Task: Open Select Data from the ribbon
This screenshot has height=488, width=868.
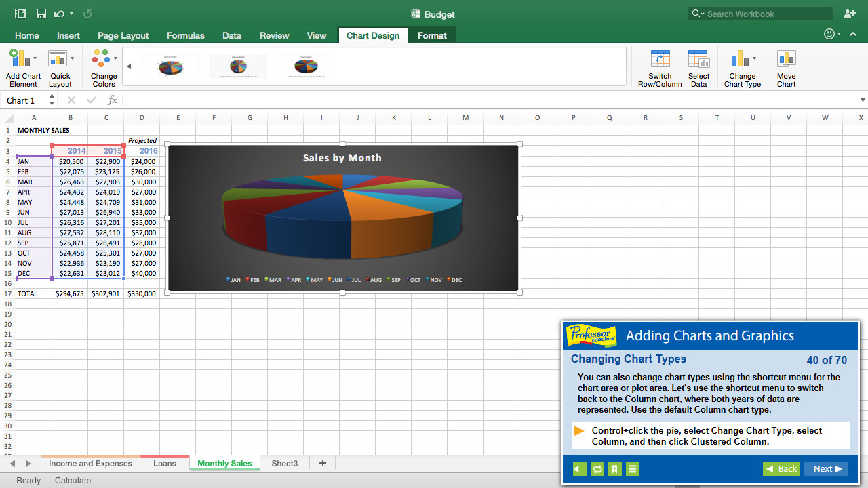Action: tap(698, 60)
